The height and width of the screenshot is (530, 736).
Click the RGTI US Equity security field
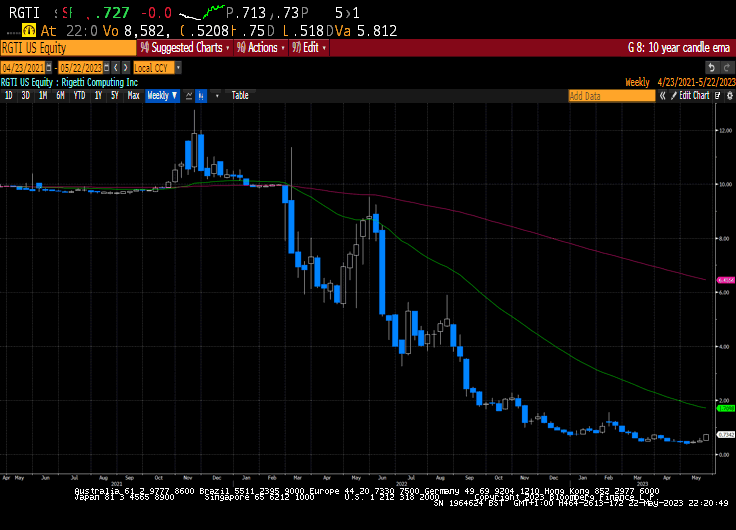(69, 48)
